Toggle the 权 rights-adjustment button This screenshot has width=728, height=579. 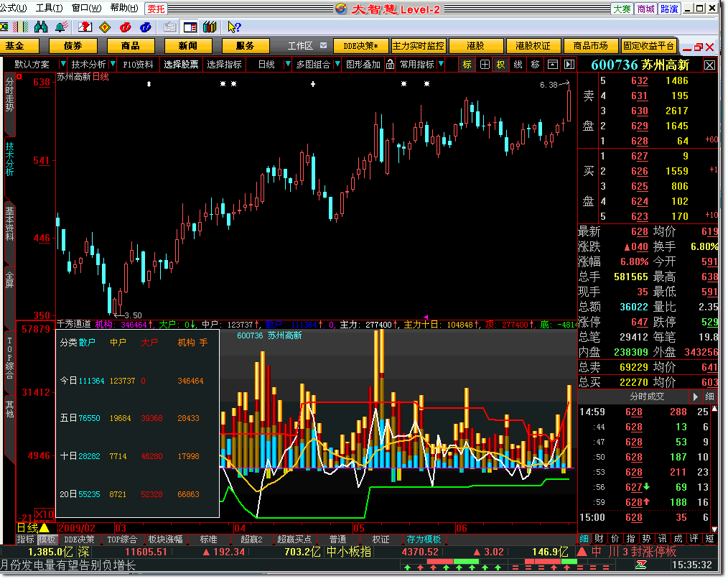tap(501, 65)
